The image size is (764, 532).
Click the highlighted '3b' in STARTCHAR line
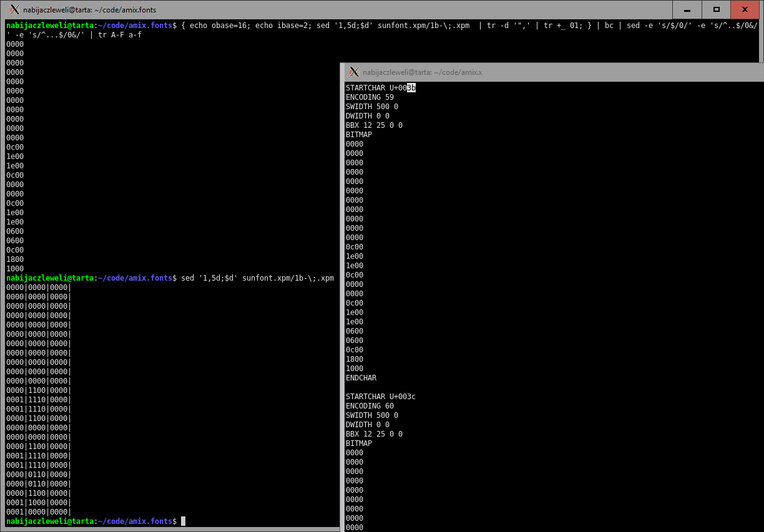pos(411,88)
